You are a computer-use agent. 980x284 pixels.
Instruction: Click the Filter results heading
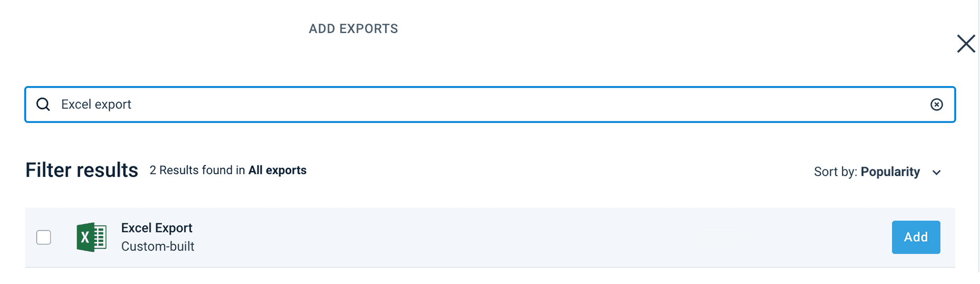point(82,171)
